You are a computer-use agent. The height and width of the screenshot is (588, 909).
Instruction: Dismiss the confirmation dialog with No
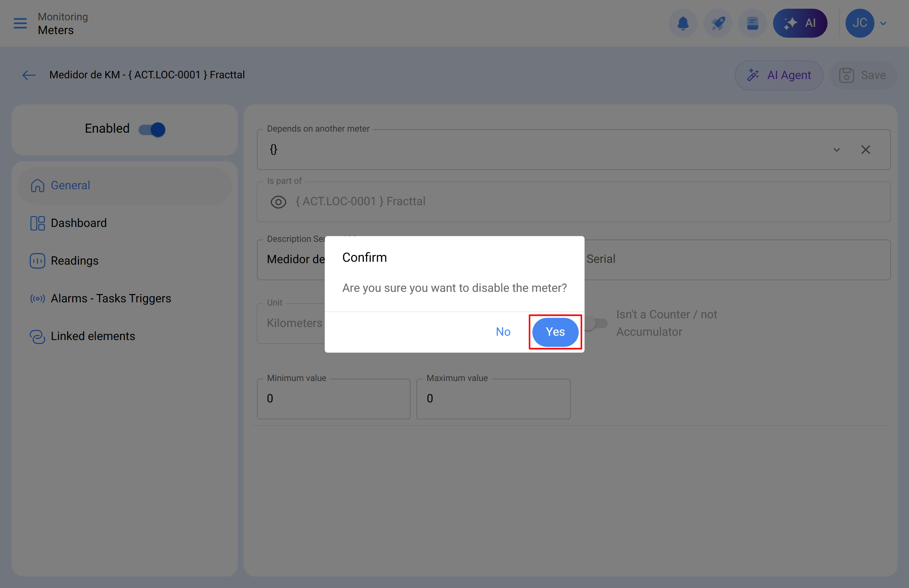pyautogui.click(x=503, y=332)
